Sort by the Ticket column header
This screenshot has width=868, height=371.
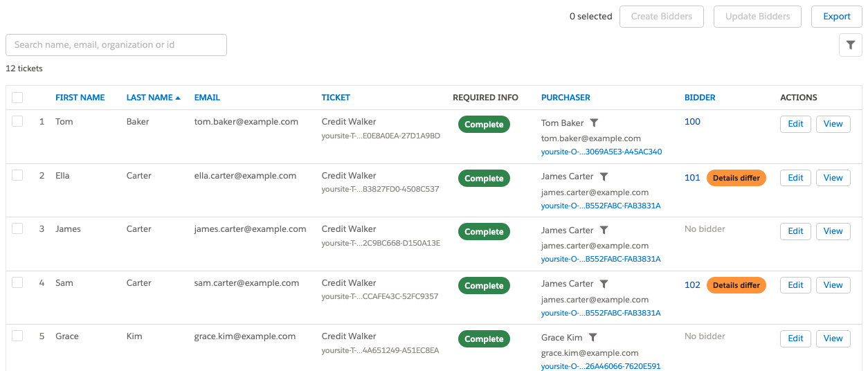(336, 98)
